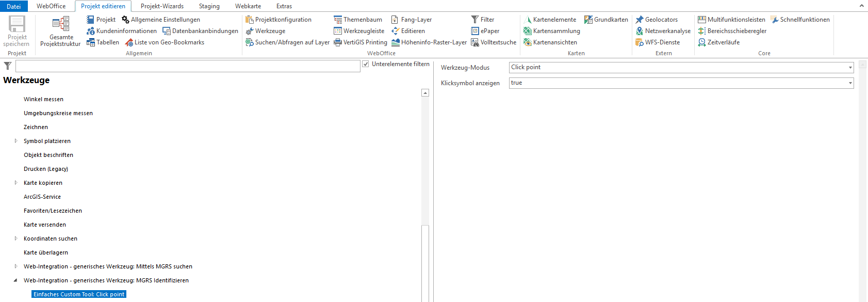Open Allgemeine Einstellungen
Image resolution: width=868 pixels, height=302 pixels.
click(x=161, y=20)
